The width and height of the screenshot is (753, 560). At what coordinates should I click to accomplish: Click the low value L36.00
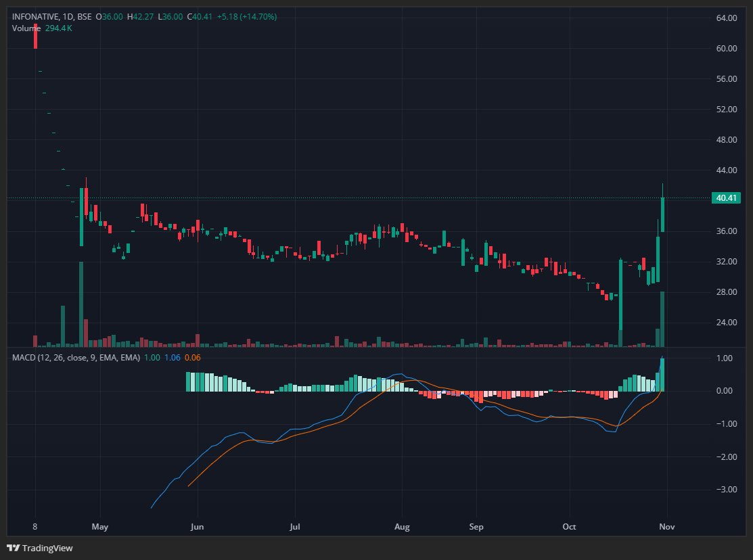point(170,17)
